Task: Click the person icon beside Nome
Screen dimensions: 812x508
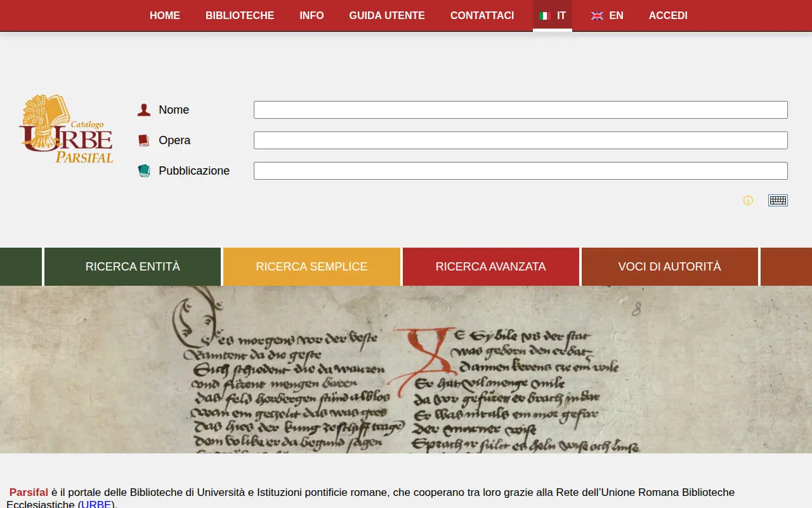Action: pyautogui.click(x=144, y=110)
